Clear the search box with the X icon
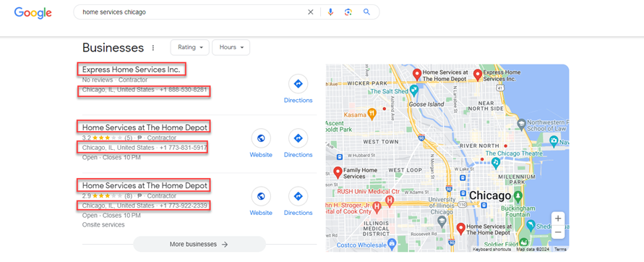Screen dimensions: 644x262 pos(311,12)
